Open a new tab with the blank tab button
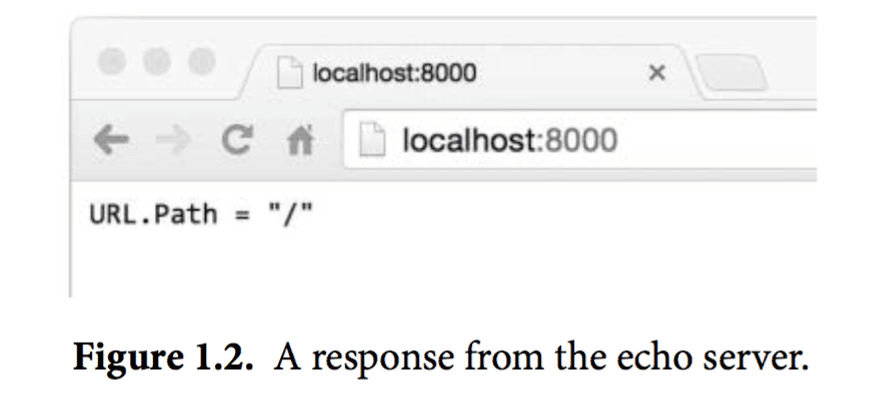Screen dimensions: 882x412 pyautogui.click(x=732, y=73)
